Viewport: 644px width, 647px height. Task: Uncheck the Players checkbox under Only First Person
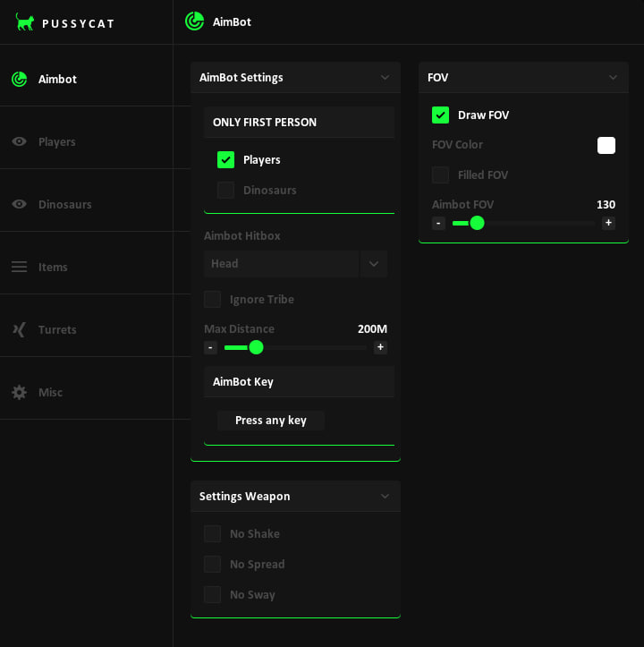pyautogui.click(x=225, y=160)
